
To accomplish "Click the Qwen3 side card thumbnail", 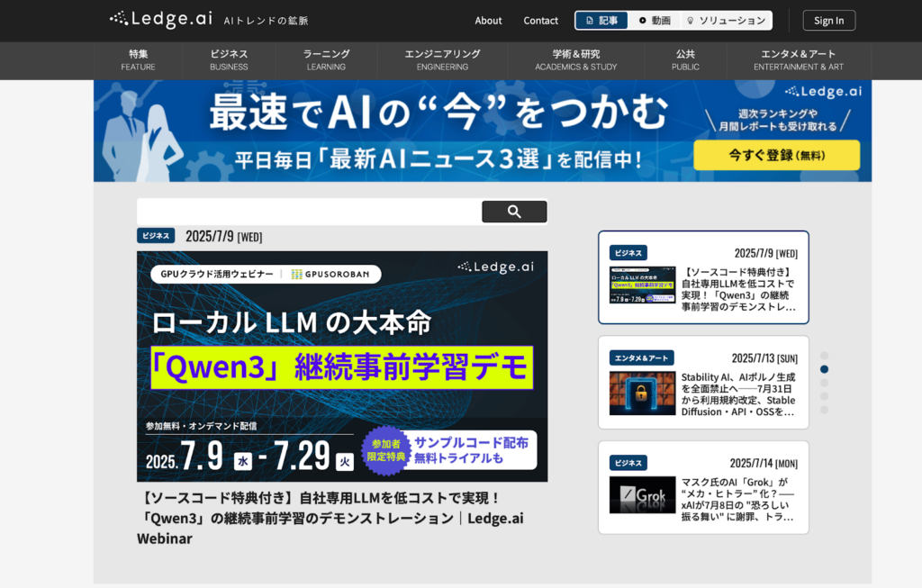I will click(642, 285).
